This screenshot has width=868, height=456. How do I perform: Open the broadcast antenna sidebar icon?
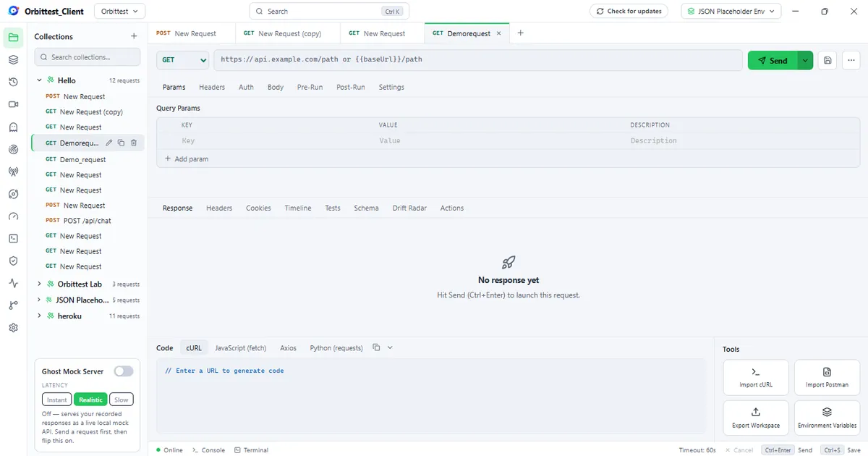13,172
